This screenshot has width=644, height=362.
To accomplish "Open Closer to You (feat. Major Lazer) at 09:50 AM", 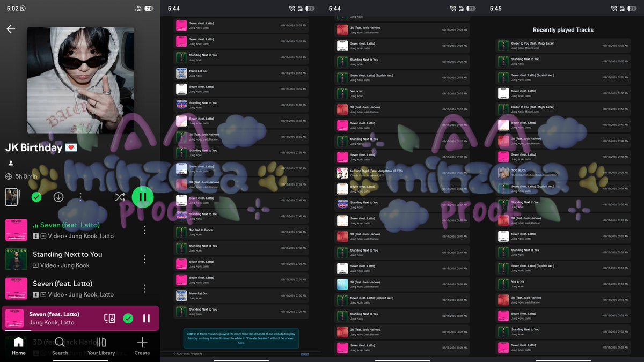I will tap(563, 109).
